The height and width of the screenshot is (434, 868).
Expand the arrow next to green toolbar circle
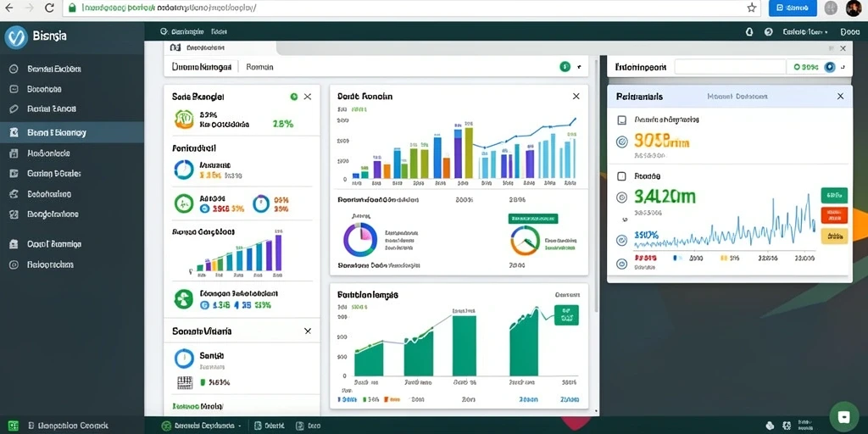tap(579, 67)
